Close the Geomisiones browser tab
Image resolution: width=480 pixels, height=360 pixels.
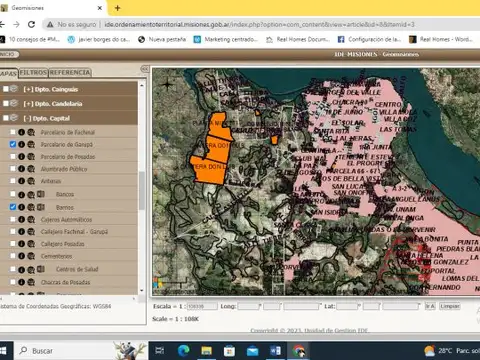(99, 8)
